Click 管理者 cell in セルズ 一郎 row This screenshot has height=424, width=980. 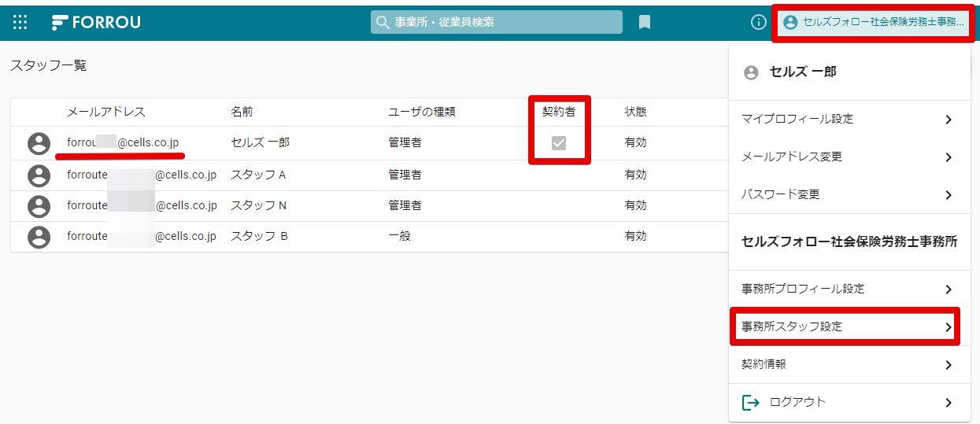405,143
